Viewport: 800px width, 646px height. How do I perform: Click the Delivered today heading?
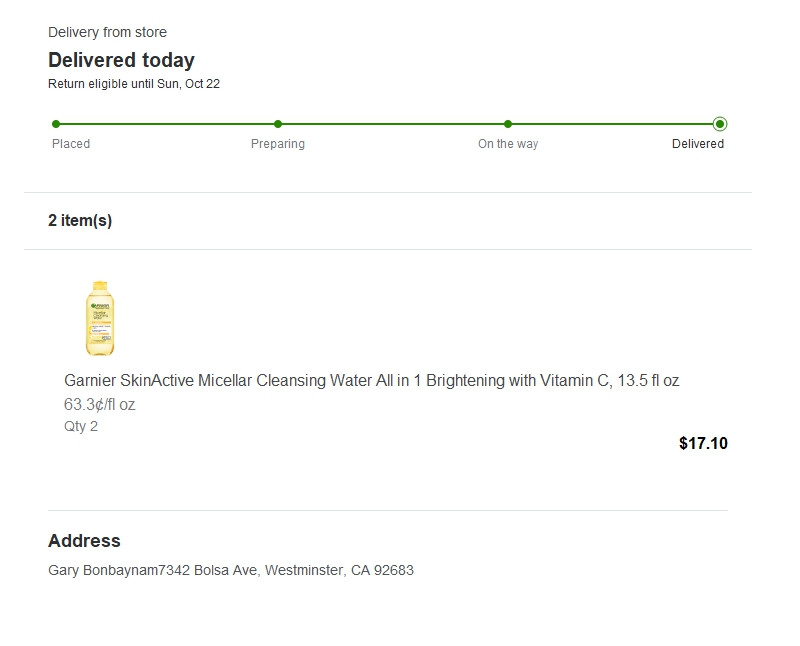click(121, 60)
